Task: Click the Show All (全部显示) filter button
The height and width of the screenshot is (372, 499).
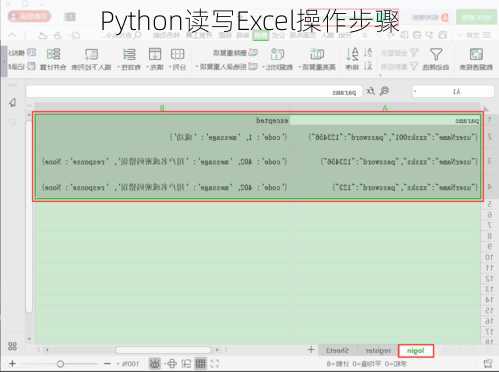Action: 399,53
